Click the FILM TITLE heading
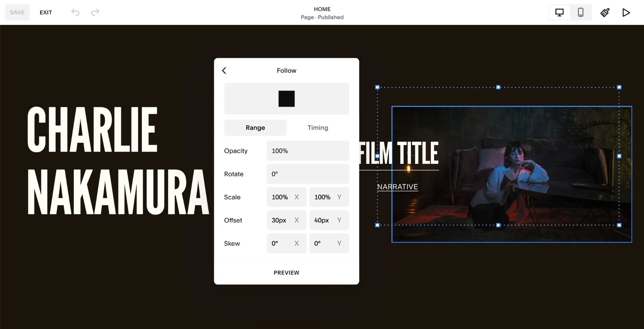Image resolution: width=644 pixels, height=329 pixels. point(399,153)
